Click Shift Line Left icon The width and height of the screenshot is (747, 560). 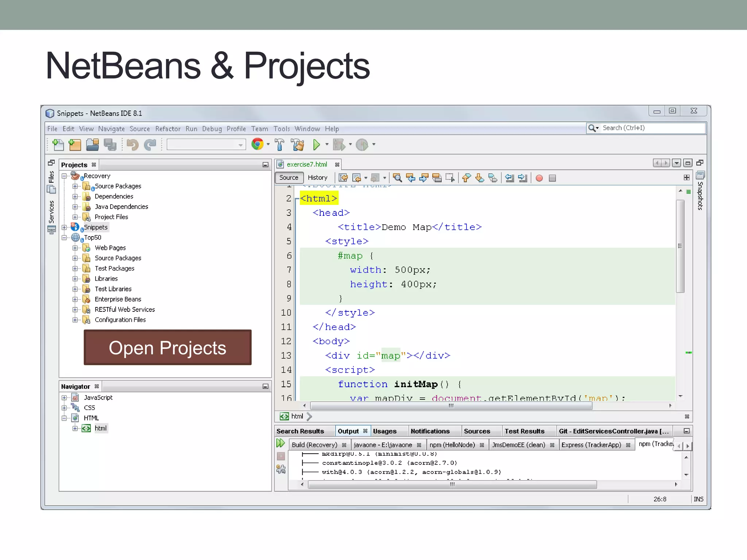510,178
